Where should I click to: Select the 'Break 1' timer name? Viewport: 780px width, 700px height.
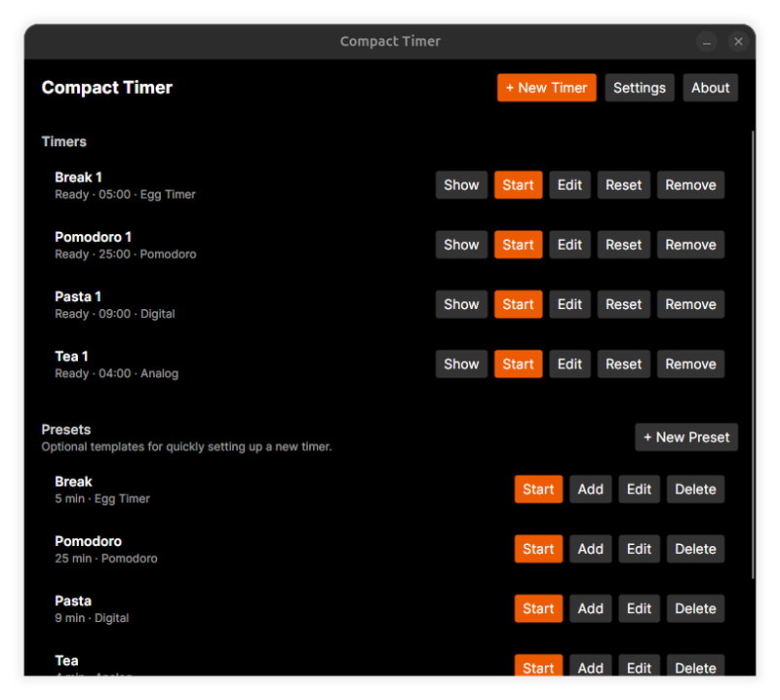click(x=79, y=177)
